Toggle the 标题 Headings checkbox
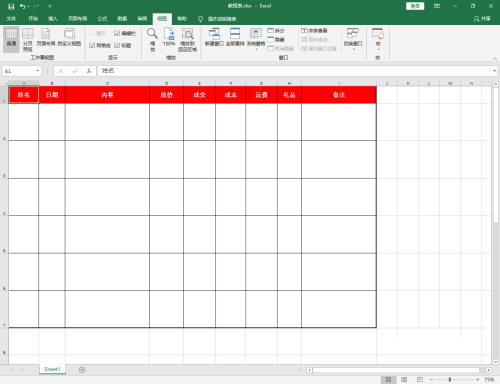 pyautogui.click(x=122, y=45)
